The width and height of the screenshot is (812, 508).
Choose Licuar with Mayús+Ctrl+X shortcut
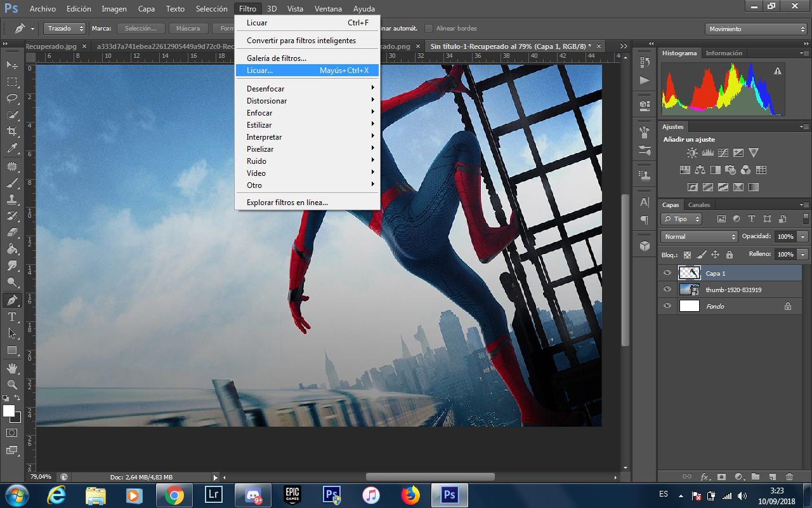pos(307,70)
